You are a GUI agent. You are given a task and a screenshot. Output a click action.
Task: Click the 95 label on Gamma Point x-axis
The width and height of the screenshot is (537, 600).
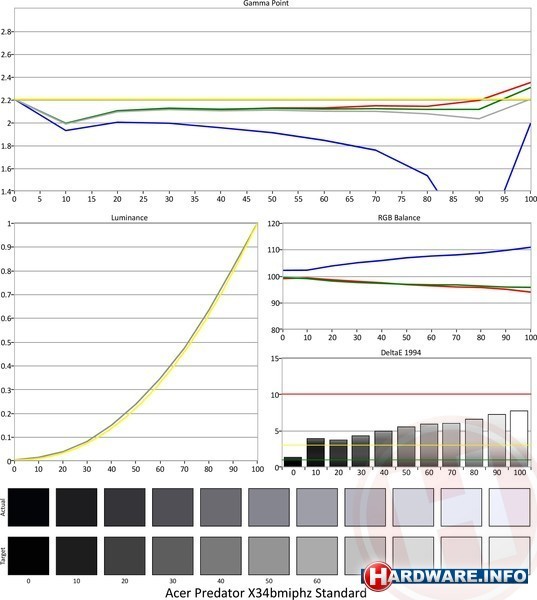point(504,199)
